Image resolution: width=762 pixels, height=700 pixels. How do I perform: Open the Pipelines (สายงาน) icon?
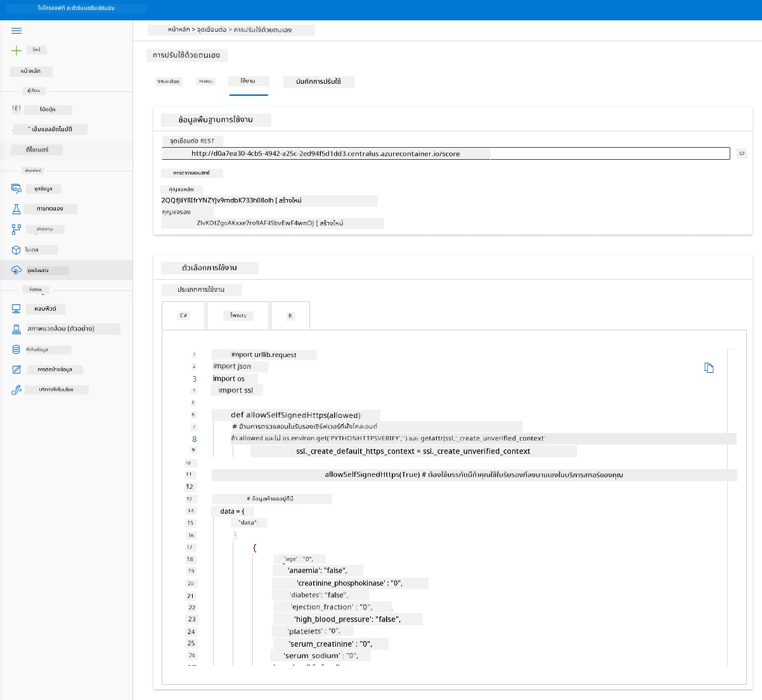pyautogui.click(x=16, y=229)
